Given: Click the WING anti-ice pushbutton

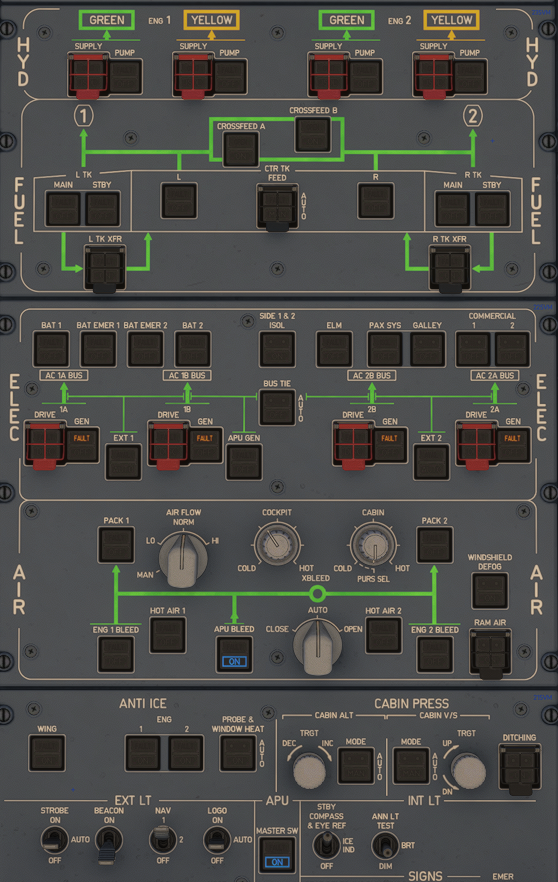Looking at the screenshot, I should [47, 753].
